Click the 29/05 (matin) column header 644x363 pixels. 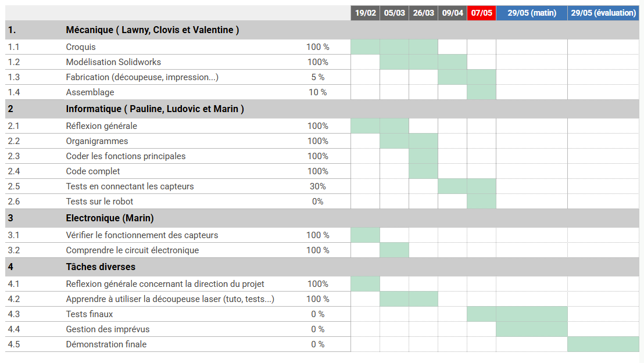531,13
